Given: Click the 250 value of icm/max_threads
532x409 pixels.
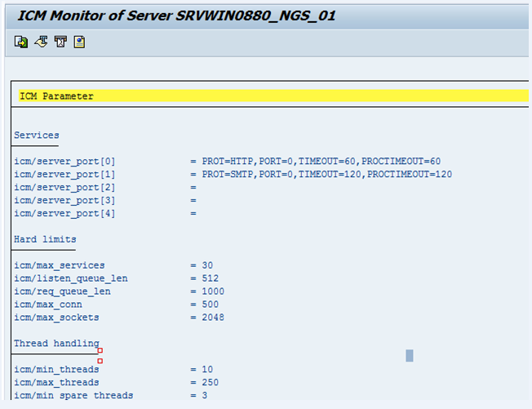Looking at the screenshot, I should (x=211, y=383).
